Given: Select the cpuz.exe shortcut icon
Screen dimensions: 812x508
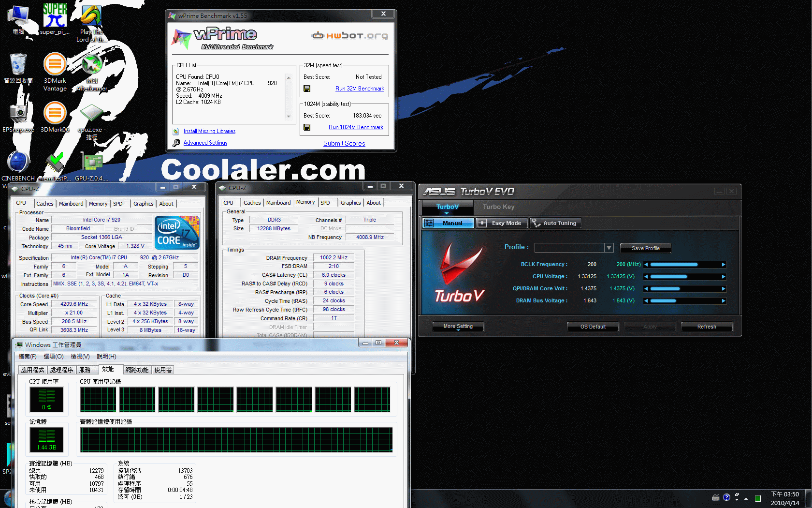Looking at the screenshot, I should tap(92, 121).
